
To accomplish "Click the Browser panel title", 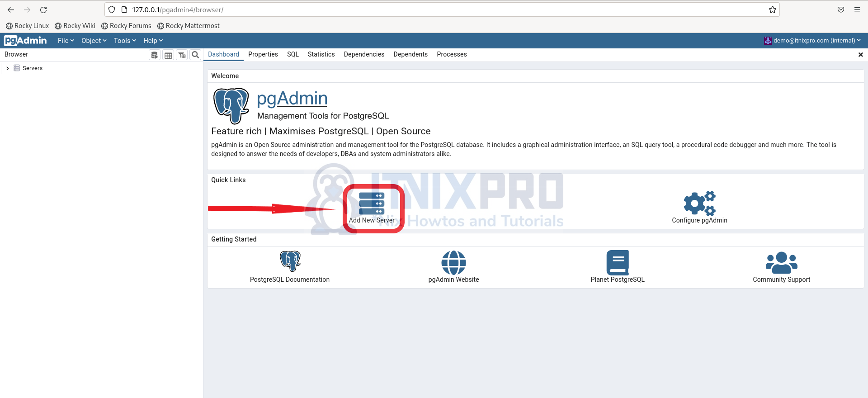I will click(16, 54).
